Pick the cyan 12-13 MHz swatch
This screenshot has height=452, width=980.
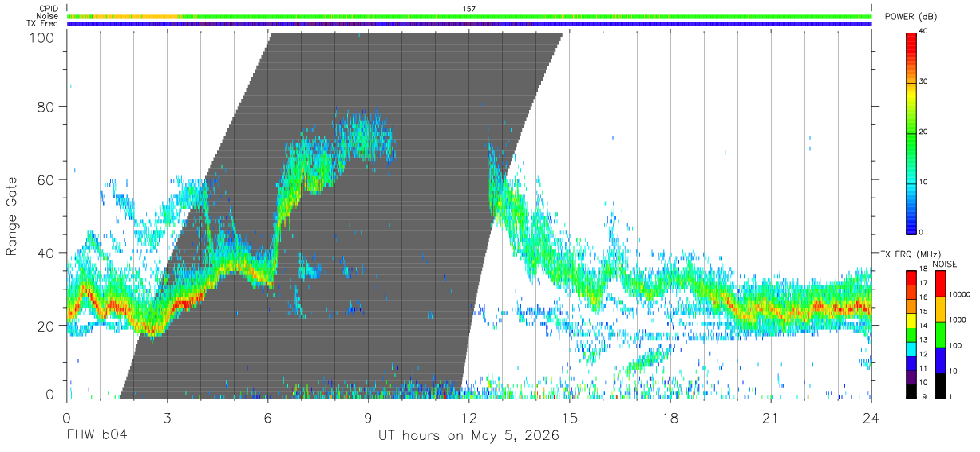point(911,348)
